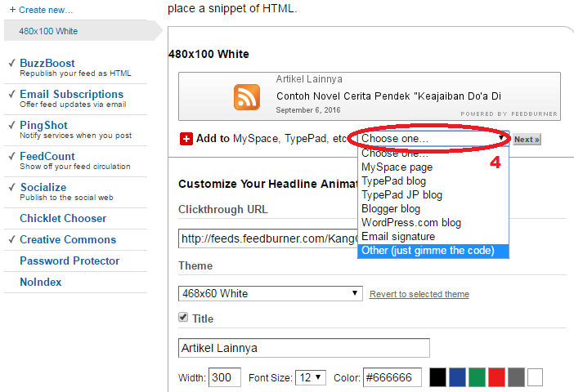
Task: Pick the gray color swatch
Action: tap(517, 377)
